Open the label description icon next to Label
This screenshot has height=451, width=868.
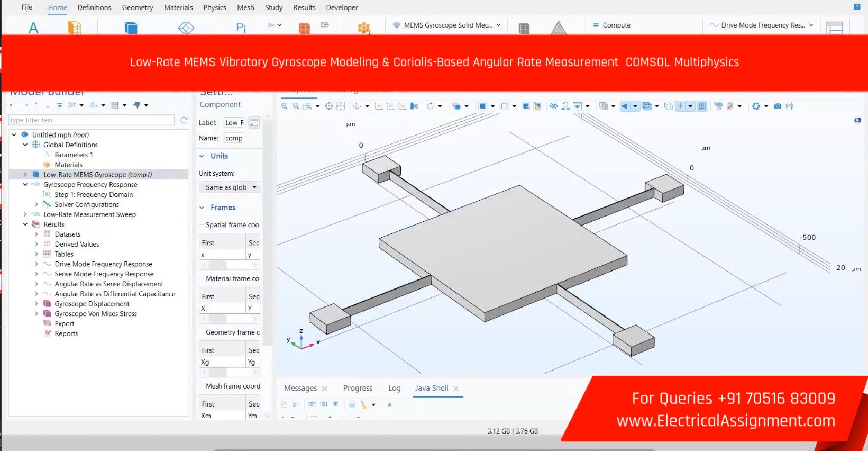pyautogui.click(x=254, y=123)
